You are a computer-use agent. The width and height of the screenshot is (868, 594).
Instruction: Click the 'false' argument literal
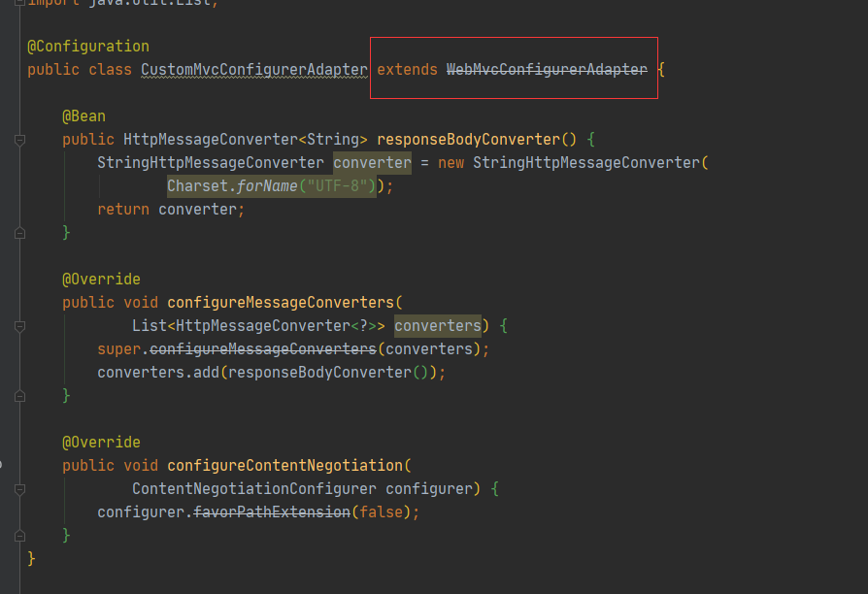click(x=381, y=511)
